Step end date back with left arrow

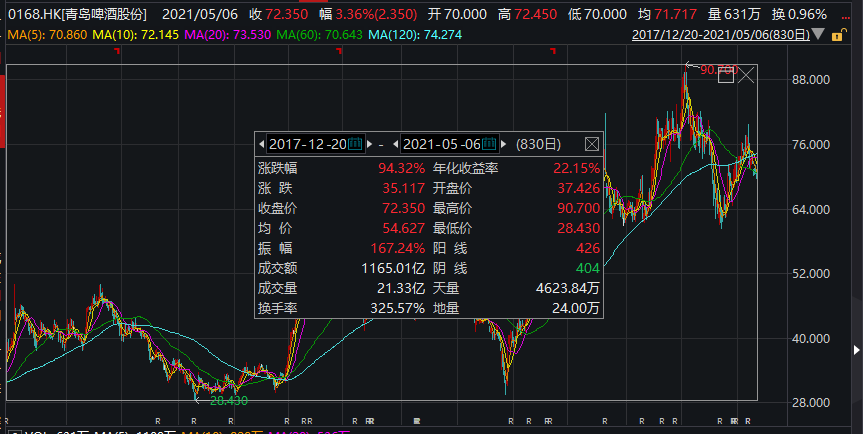click(396, 144)
